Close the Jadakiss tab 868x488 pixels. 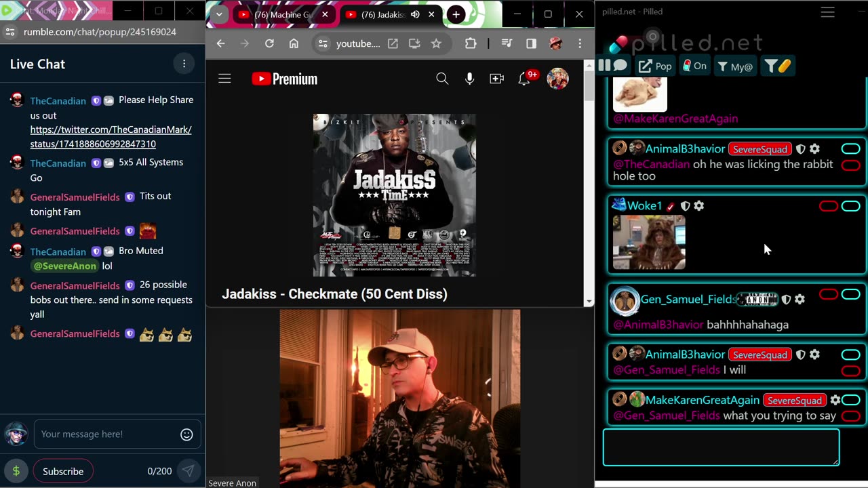click(x=431, y=14)
